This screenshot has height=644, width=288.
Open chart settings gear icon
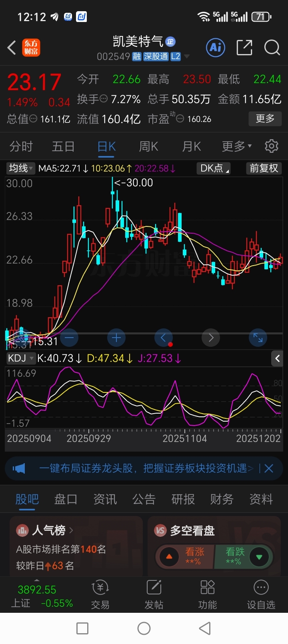(x=272, y=146)
